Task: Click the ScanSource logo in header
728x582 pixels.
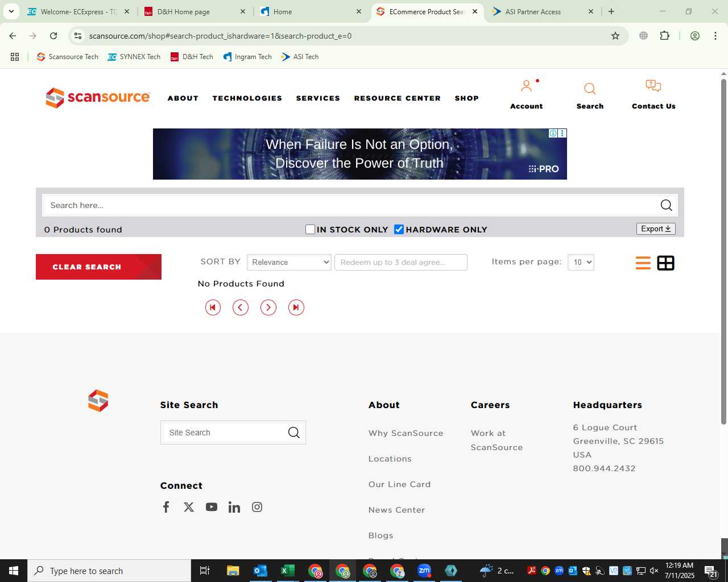Action: (98, 98)
